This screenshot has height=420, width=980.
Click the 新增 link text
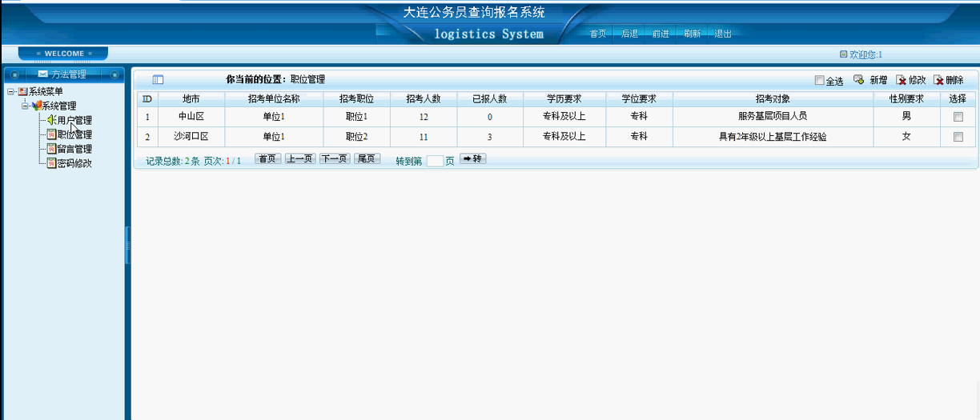click(878, 80)
